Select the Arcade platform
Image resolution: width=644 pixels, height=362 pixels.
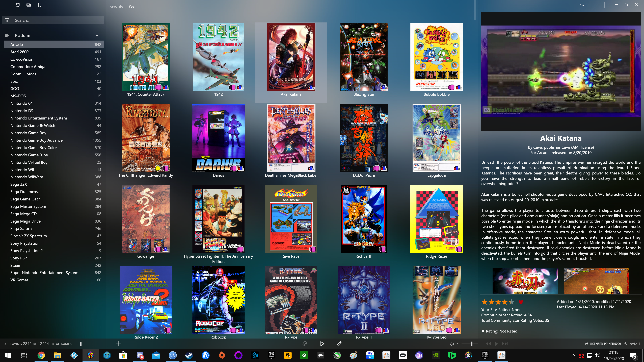click(53, 44)
